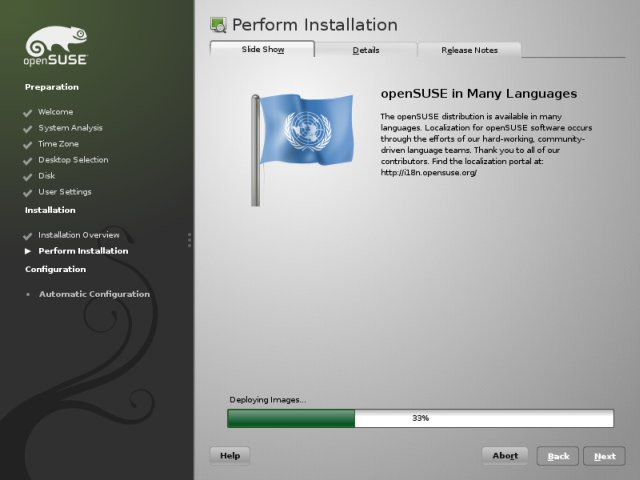Click the checkmark beside Desktop Selection
This screenshot has height=480, width=640.
tap(27, 160)
